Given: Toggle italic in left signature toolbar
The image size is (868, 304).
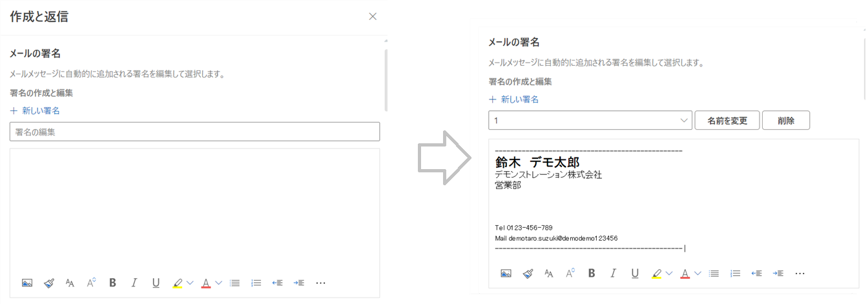Looking at the screenshot, I should 134,283.
